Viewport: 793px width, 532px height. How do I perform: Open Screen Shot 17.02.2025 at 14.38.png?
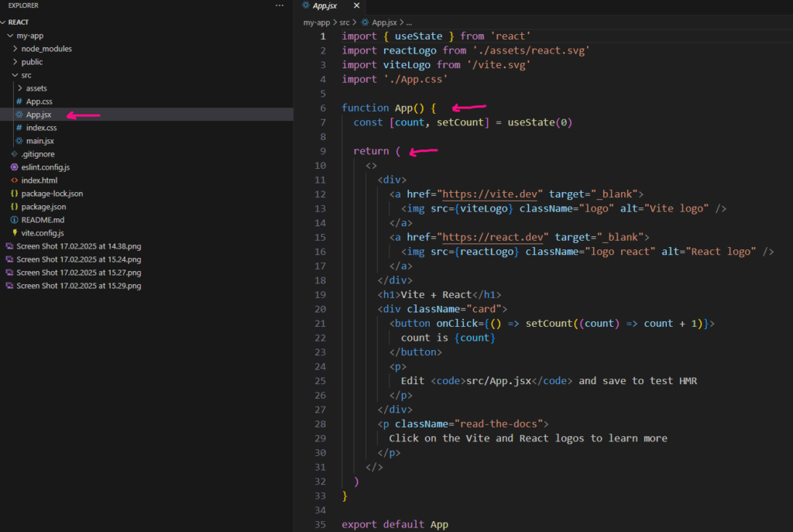(x=78, y=246)
